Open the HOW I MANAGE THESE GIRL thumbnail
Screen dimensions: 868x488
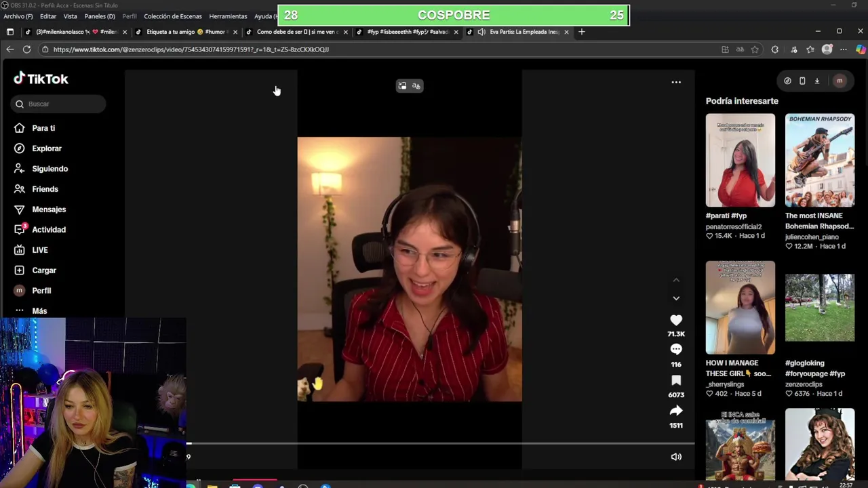[x=740, y=307]
